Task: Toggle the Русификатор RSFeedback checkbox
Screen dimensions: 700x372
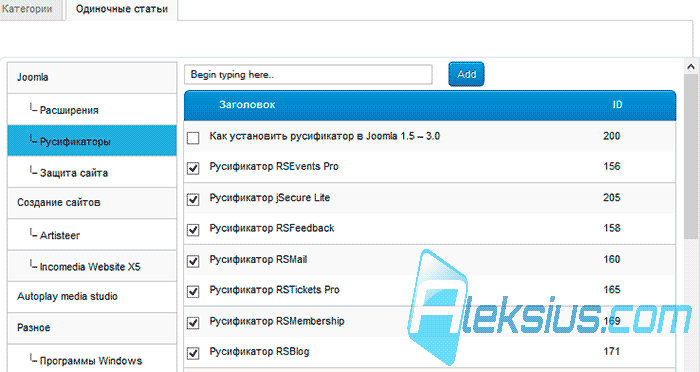Action: click(x=193, y=230)
